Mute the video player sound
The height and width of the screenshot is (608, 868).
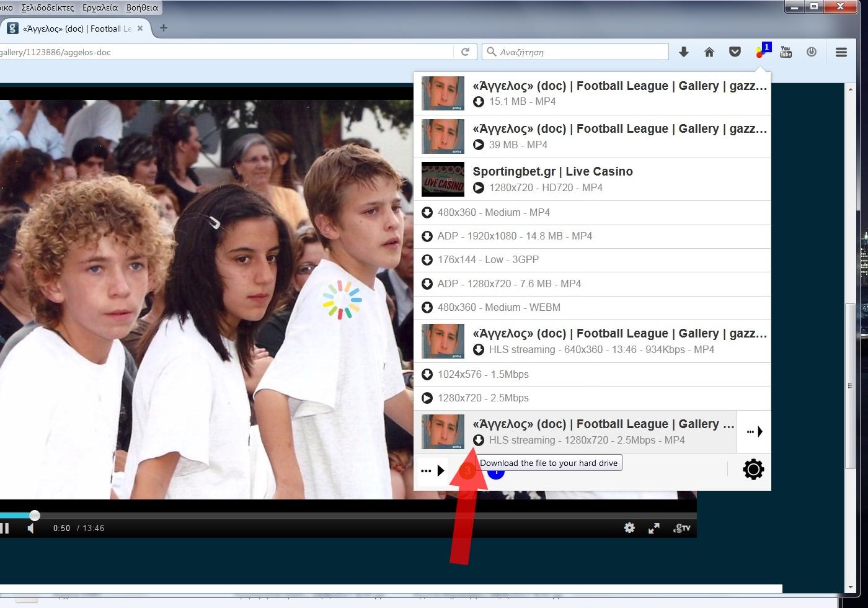31,528
